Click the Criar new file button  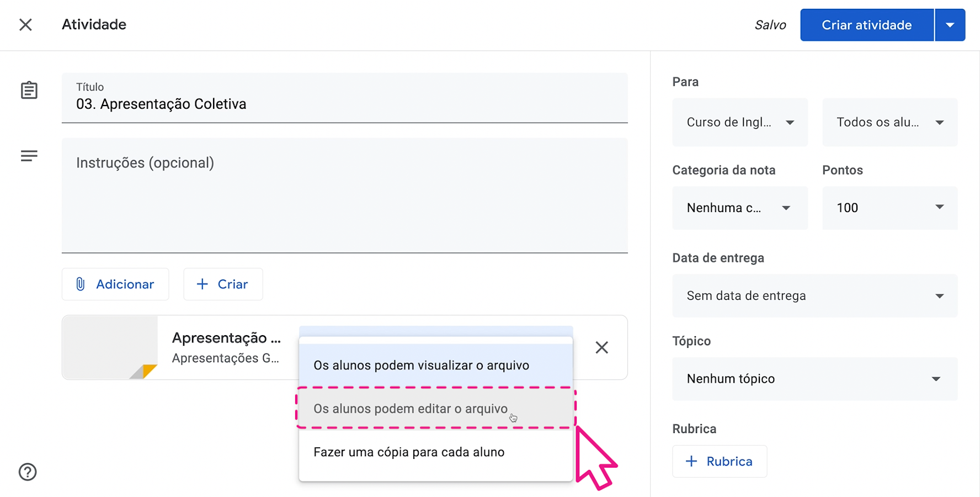tap(223, 284)
